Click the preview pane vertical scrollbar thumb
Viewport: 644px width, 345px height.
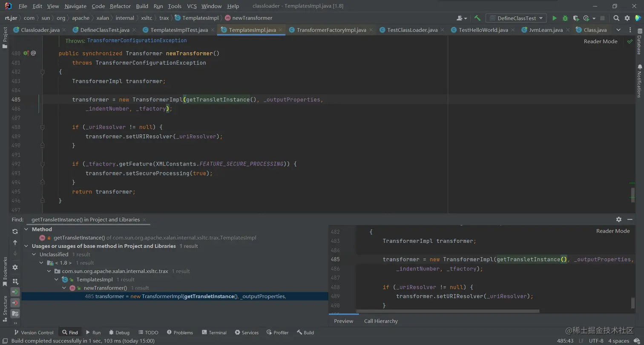pyautogui.click(x=633, y=303)
